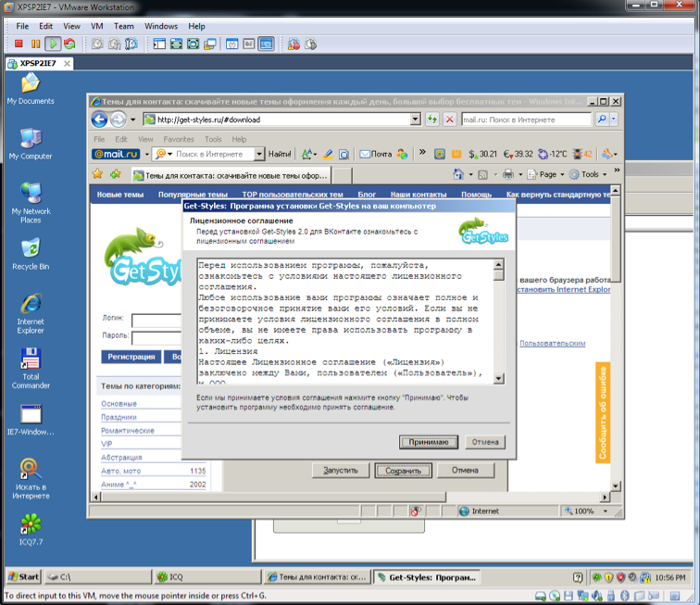
Task: Expand the mail.ru logo dropdown arrow
Action: (146, 155)
